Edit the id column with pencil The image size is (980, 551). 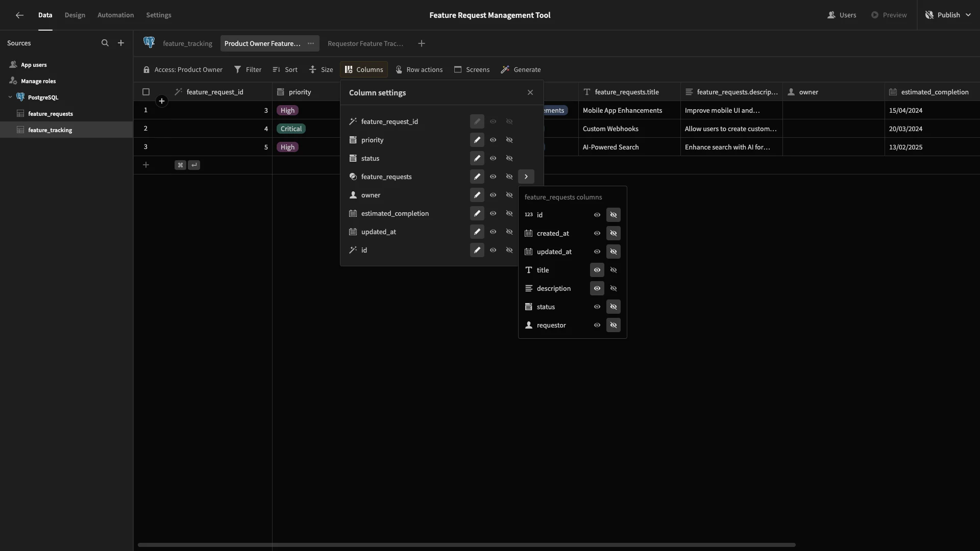(477, 250)
